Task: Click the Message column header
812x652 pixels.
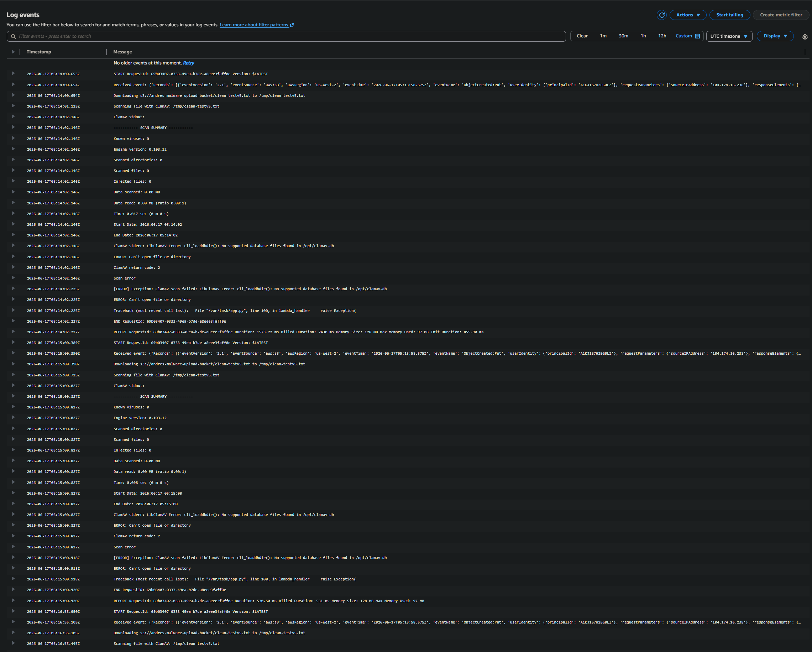Action: click(x=122, y=52)
